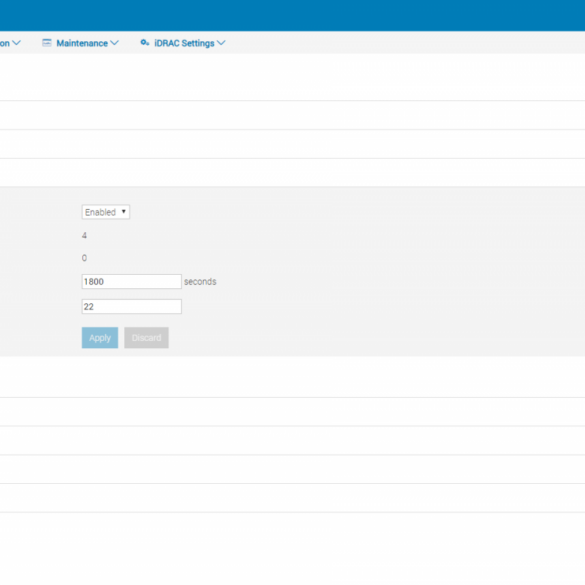Click the partially visible "on" menu label
Viewport: 585px width, 585px height.
[x=4, y=43]
